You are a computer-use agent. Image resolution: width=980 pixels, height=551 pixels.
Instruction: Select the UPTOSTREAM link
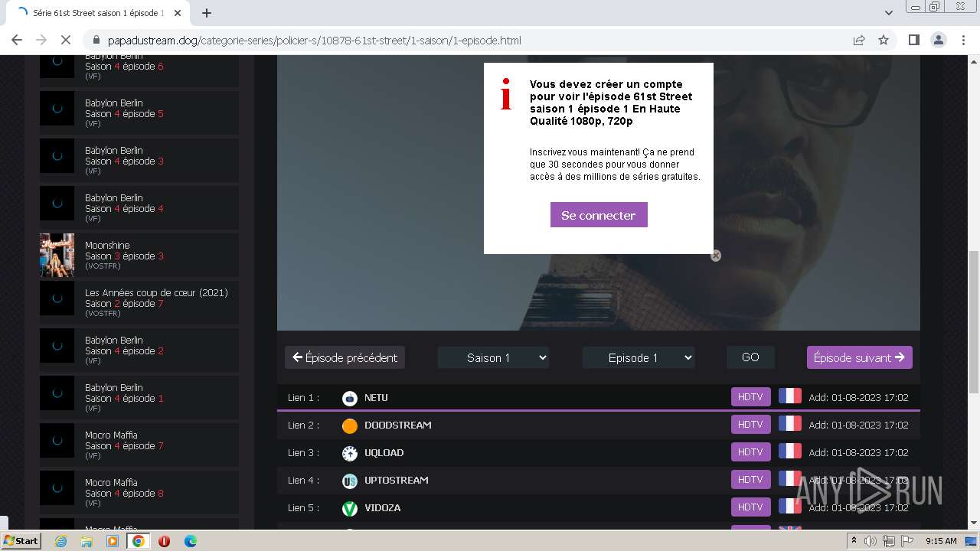tap(396, 480)
